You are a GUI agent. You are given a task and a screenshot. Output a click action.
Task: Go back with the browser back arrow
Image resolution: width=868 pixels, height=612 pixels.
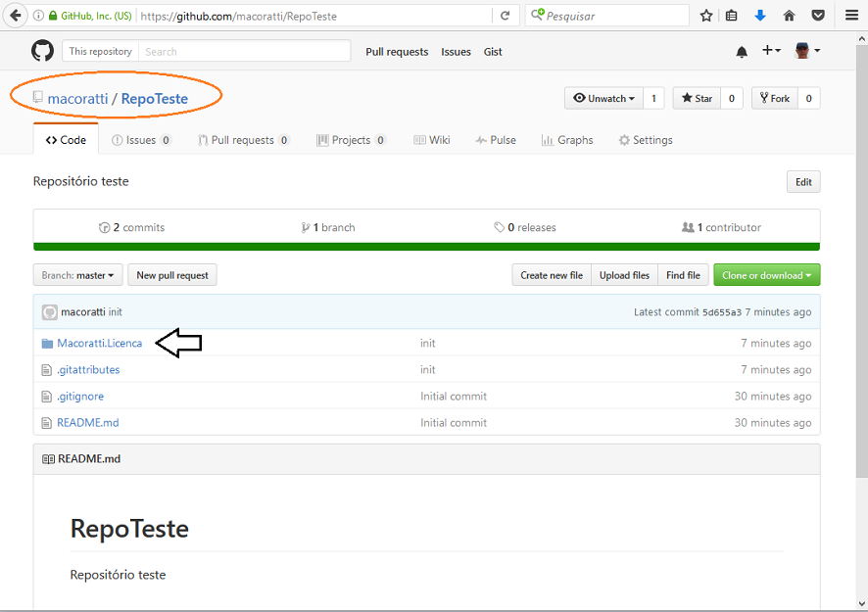click(15, 16)
